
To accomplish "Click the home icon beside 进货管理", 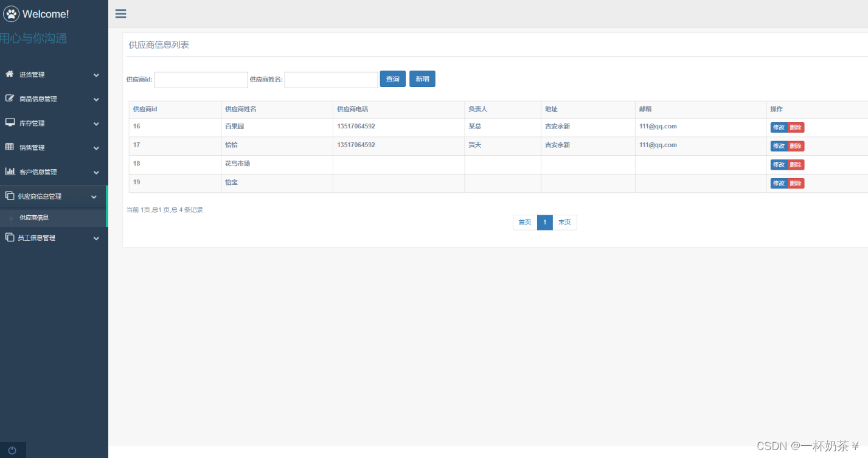I will pos(9,74).
